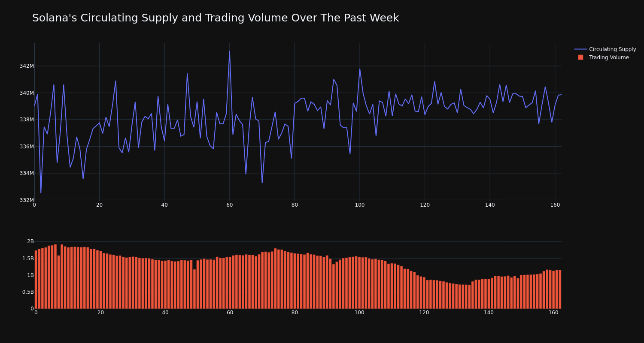
Task: Click the 1B label on volume axis
Action: (30, 275)
